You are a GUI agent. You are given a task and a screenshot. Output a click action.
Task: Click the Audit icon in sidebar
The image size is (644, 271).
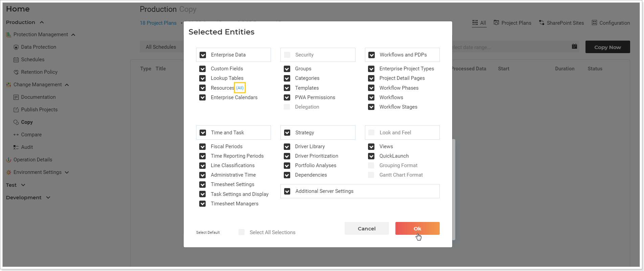(16, 147)
